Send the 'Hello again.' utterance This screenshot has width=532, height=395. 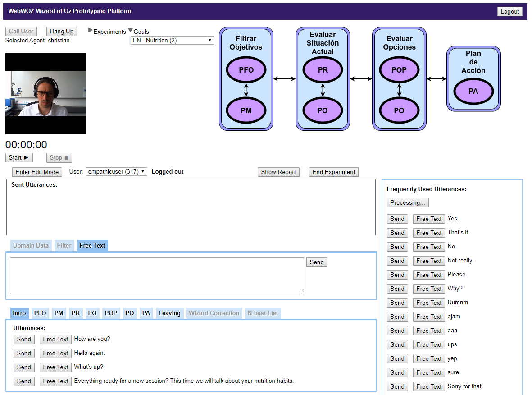[24, 353]
